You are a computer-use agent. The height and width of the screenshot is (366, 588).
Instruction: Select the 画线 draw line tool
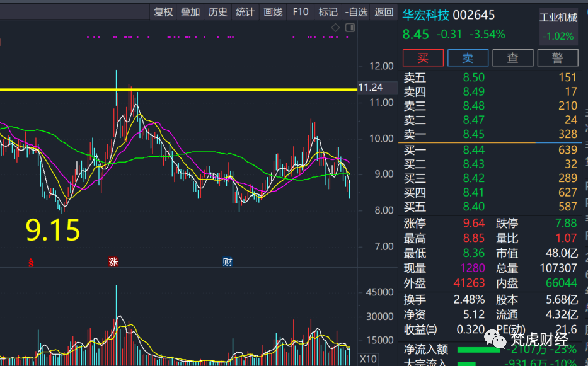[273, 13]
